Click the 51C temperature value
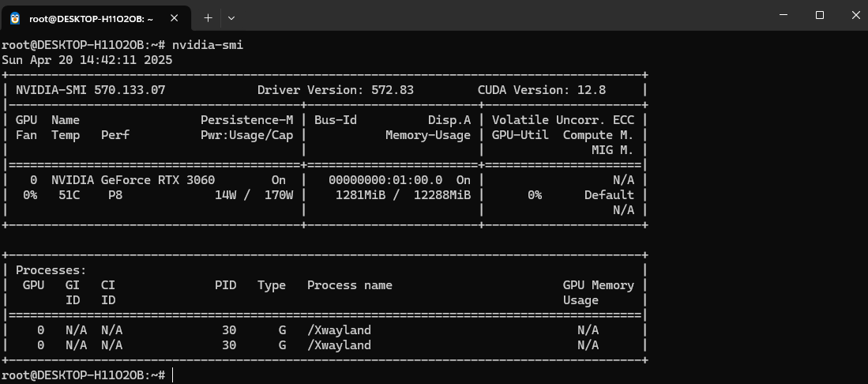 [70, 195]
